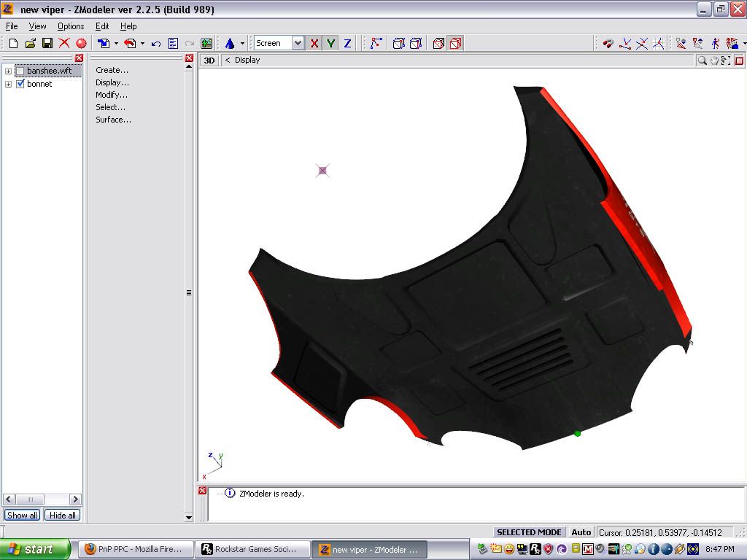The image size is (747, 560).
Task: Click the Undo arrow icon
Action: point(156,44)
